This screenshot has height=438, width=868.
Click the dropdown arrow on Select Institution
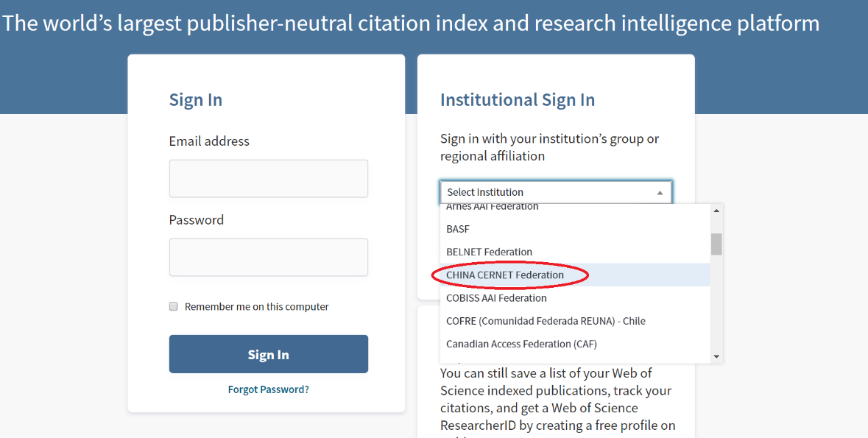[x=660, y=193]
